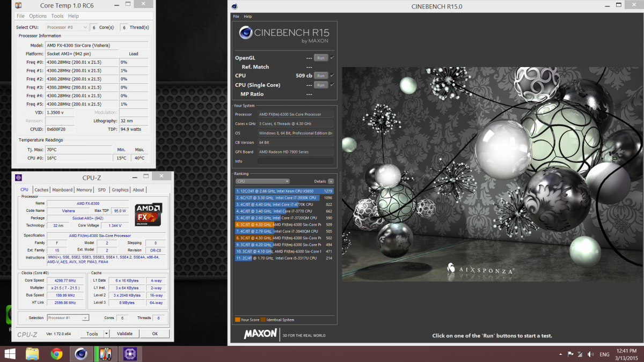
Task: Switch to the SPD tab in CPU-Z
Action: click(x=102, y=190)
